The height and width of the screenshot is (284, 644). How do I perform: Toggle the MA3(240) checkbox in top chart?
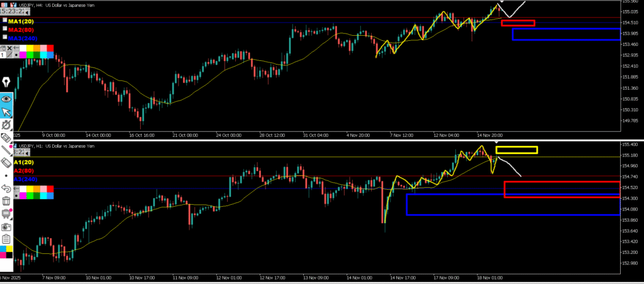point(4,37)
